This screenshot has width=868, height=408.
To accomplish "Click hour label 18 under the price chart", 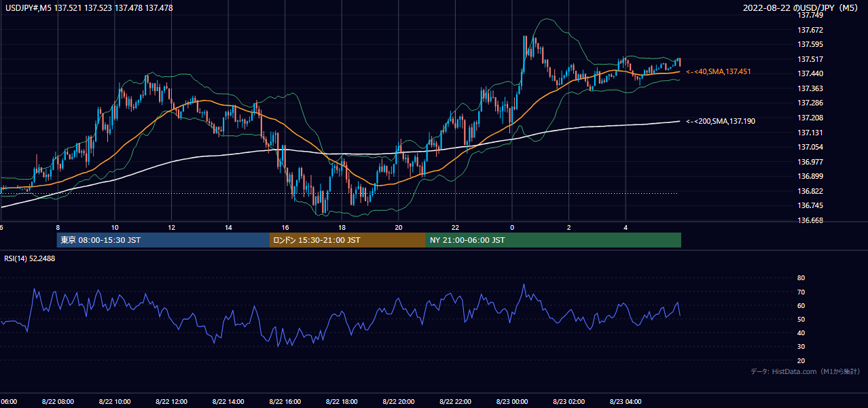I will (x=342, y=227).
